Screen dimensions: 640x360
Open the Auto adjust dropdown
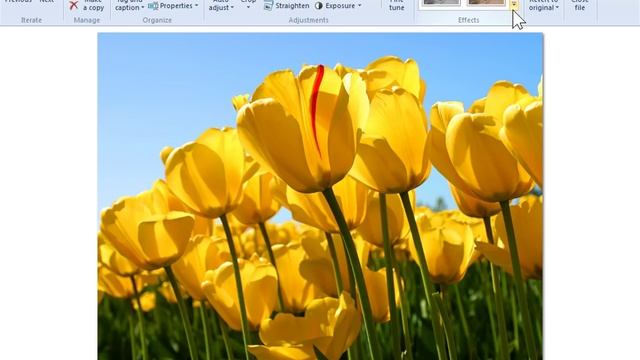click(221, 6)
